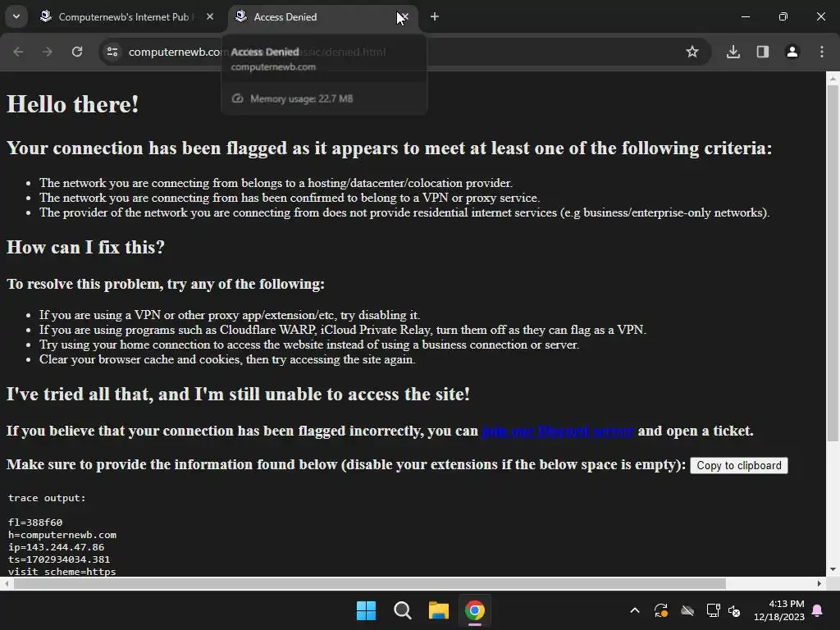Click the vertical scrollbar thumb

[833, 262]
